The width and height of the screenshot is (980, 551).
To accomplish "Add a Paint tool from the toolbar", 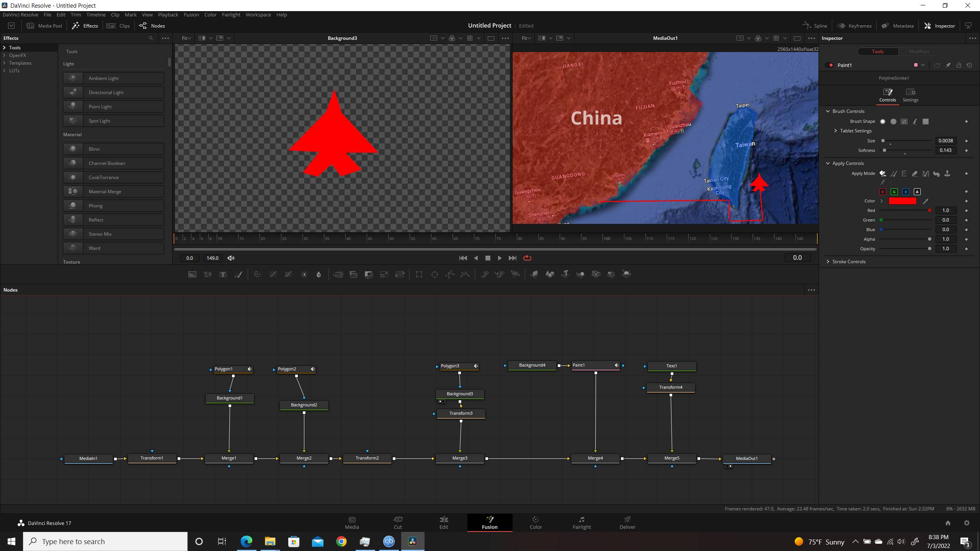I will (238, 274).
